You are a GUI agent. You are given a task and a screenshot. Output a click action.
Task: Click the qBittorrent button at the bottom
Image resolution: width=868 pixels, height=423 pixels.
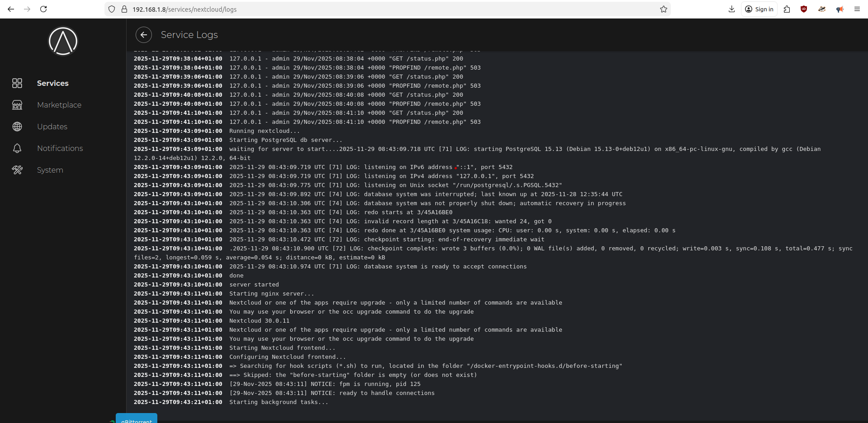[x=137, y=419]
